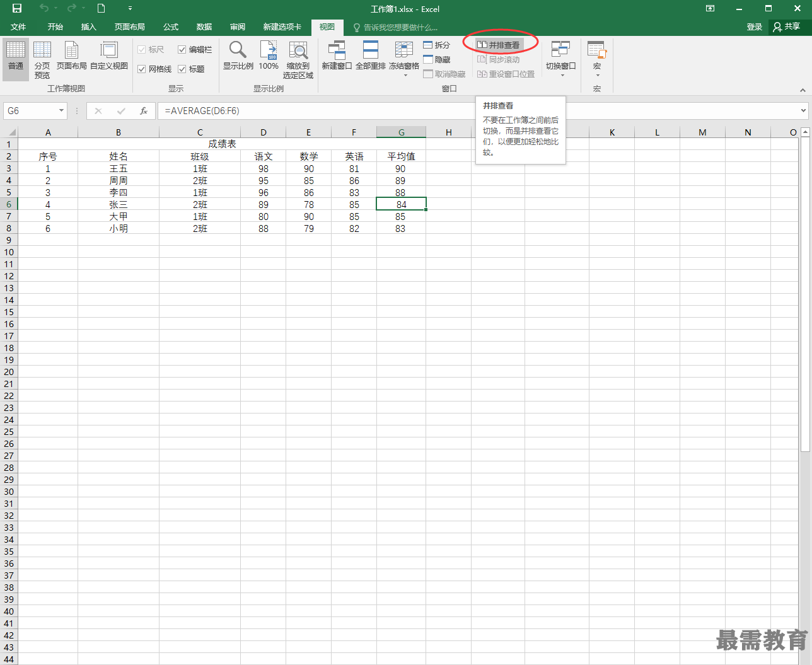Switch to the 数据 Data tab
This screenshot has width=812, height=665.
pyautogui.click(x=204, y=27)
